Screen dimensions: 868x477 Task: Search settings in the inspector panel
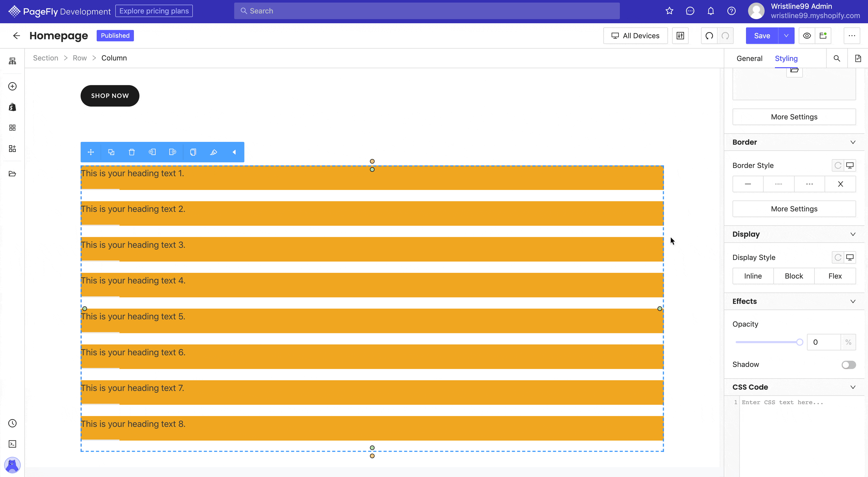click(x=837, y=58)
